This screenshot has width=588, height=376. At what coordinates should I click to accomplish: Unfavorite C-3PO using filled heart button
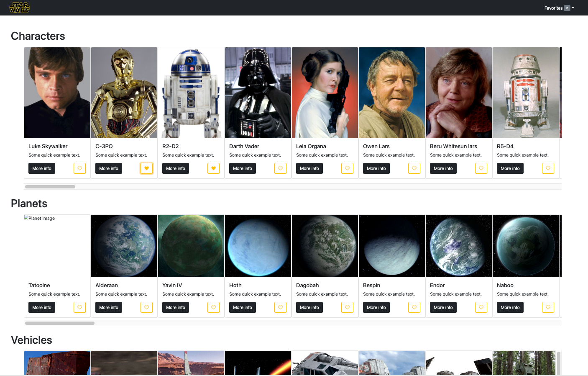[x=146, y=168]
